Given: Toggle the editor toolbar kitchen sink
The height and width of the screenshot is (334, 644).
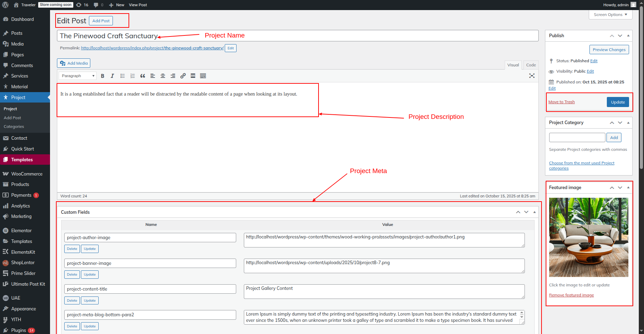Looking at the screenshot, I should coord(203,76).
